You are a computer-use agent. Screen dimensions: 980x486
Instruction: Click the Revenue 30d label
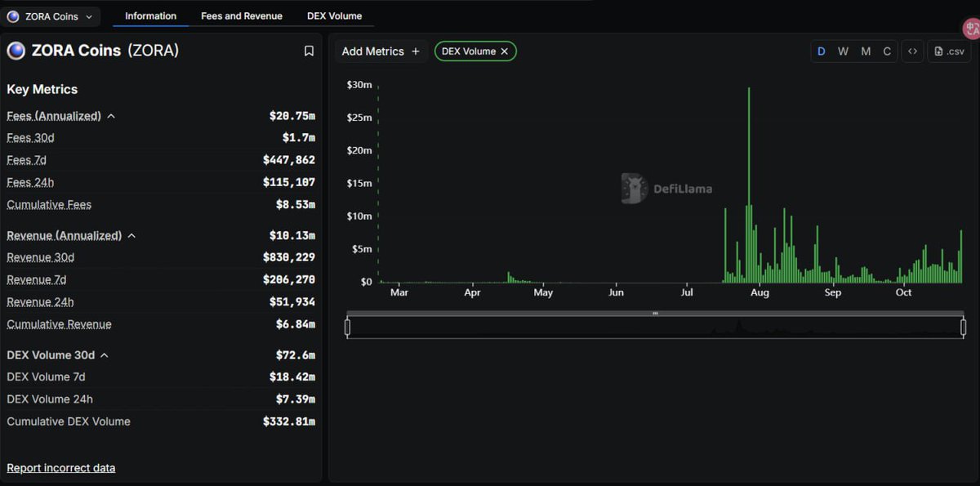click(x=40, y=257)
